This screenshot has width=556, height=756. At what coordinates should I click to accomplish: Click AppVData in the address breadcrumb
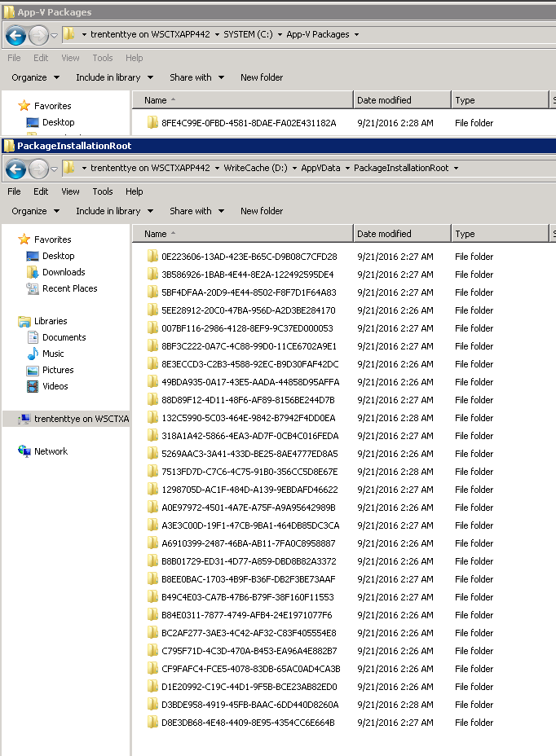(319, 168)
